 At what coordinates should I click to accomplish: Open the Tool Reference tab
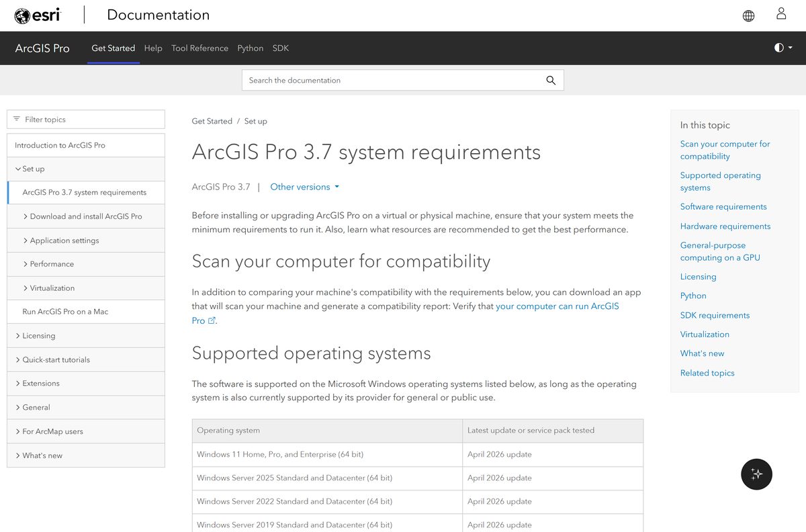point(199,48)
